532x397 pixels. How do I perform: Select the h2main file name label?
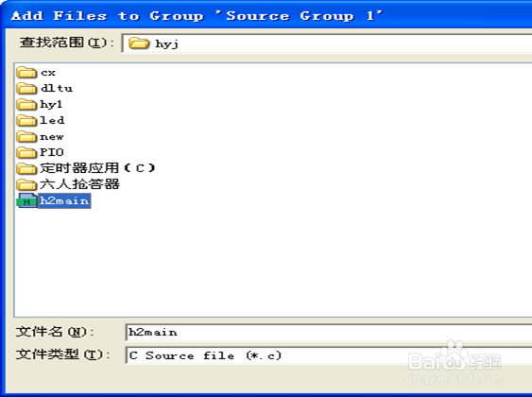(64, 201)
